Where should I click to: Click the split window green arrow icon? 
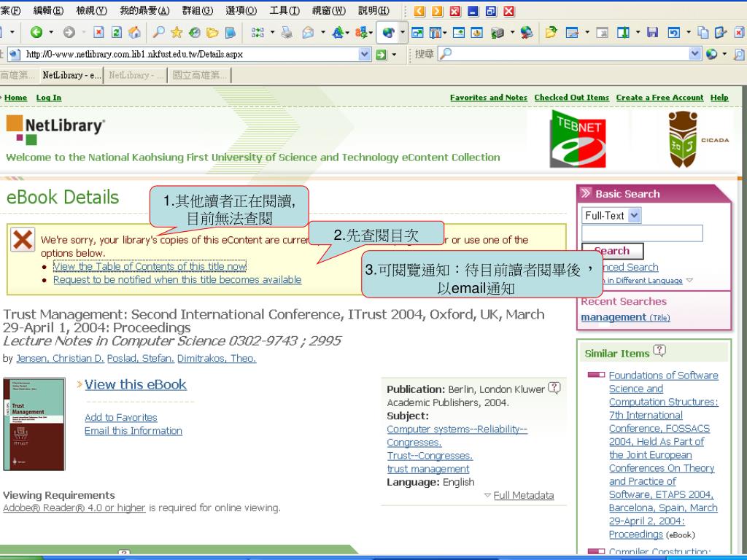click(623, 32)
